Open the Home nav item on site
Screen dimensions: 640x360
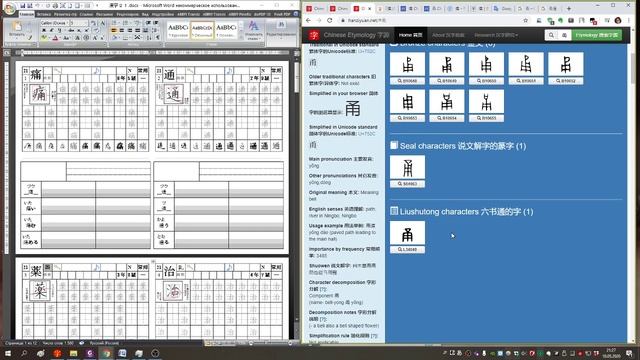(x=410, y=35)
